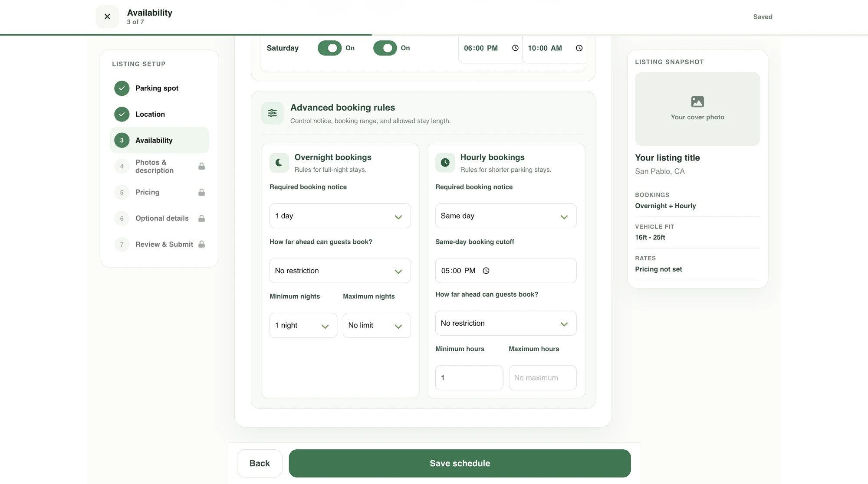Toggle the first Saturday On switch
Viewport: 868px width, 484px height.
(x=330, y=48)
